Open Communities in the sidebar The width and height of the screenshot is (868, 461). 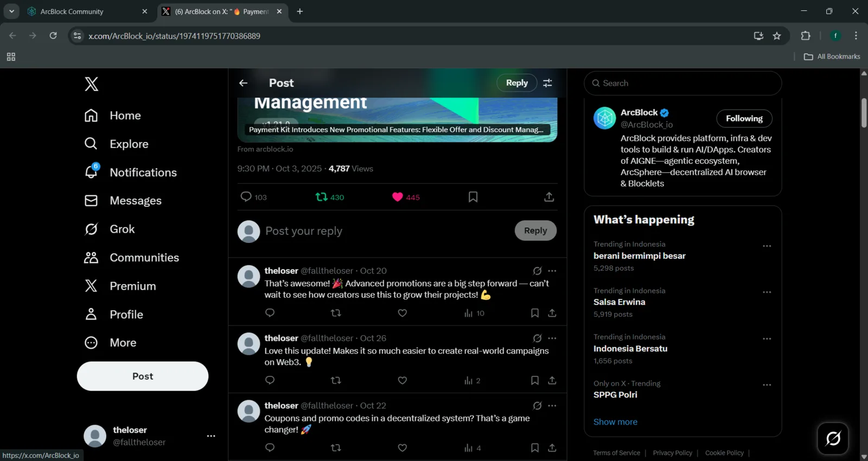point(132,258)
